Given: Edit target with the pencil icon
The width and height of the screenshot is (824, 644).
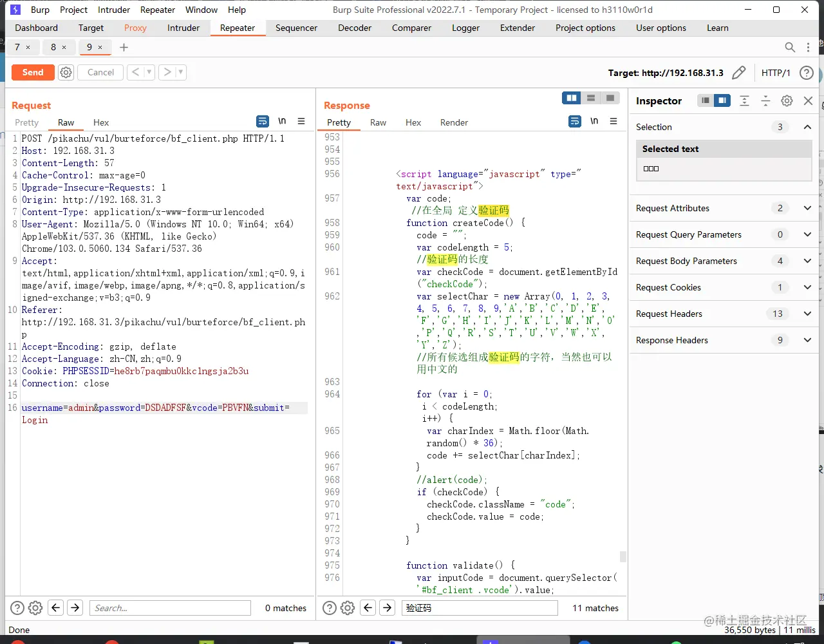Looking at the screenshot, I should tap(739, 73).
